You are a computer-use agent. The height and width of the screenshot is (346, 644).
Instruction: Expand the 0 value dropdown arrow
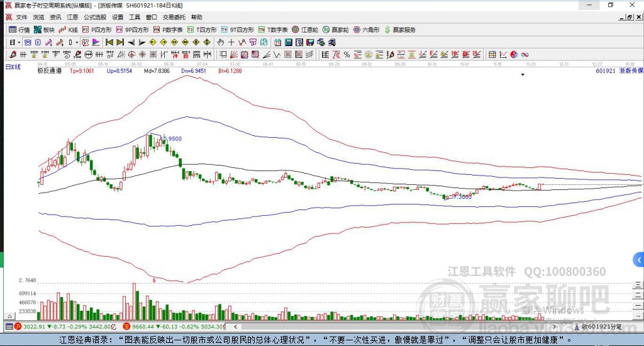77,42
